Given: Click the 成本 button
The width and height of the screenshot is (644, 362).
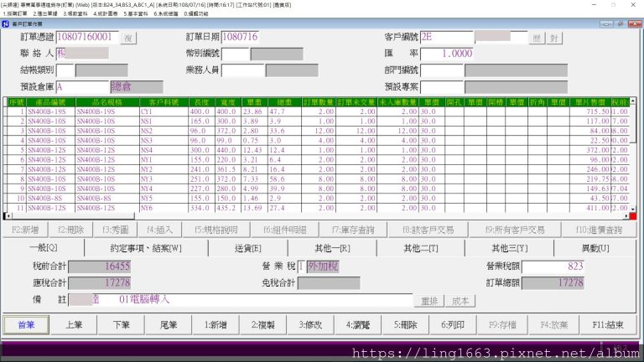Looking at the screenshot, I should pos(460,301).
